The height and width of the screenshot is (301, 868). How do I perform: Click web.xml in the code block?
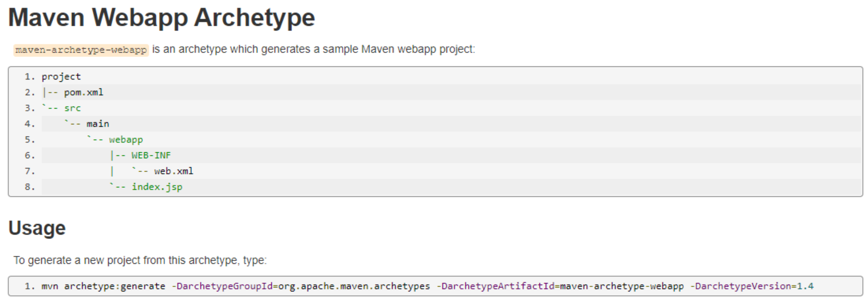point(173,171)
